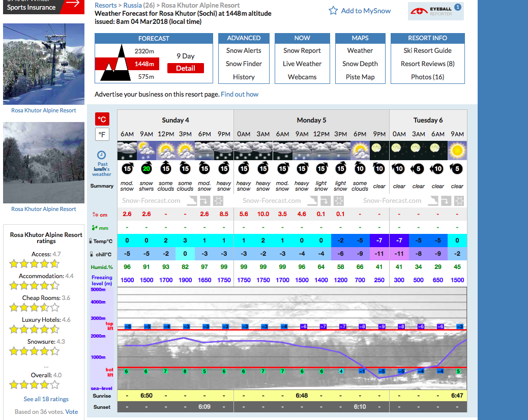528x420 pixels.
Task: Click the Sunday 6AM snow cloud weather icon
Action: (127, 151)
